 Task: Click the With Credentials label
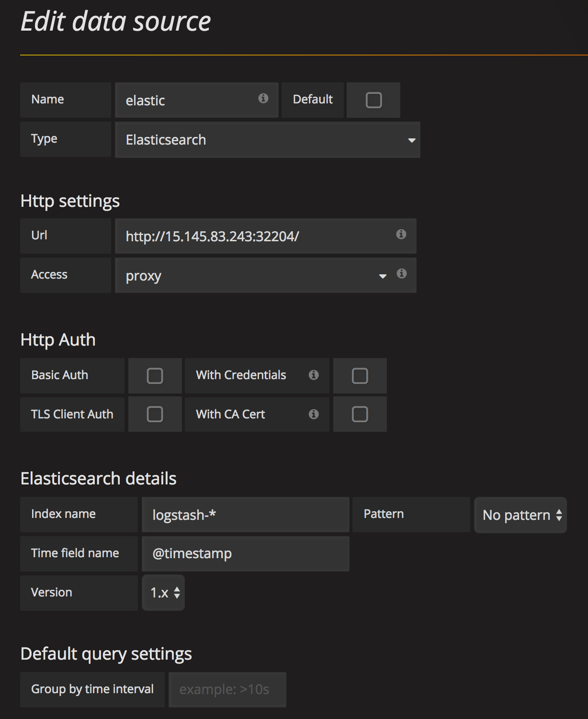click(x=241, y=375)
